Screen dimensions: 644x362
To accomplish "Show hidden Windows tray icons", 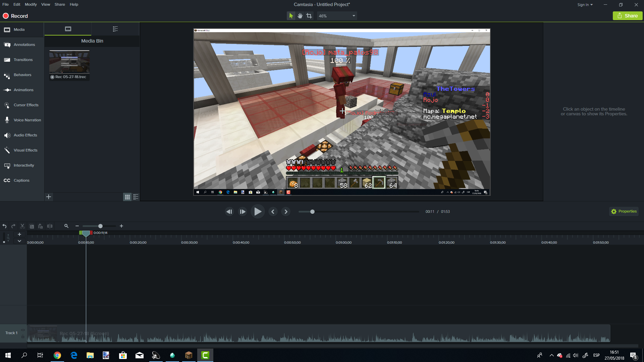I will [x=551, y=355].
